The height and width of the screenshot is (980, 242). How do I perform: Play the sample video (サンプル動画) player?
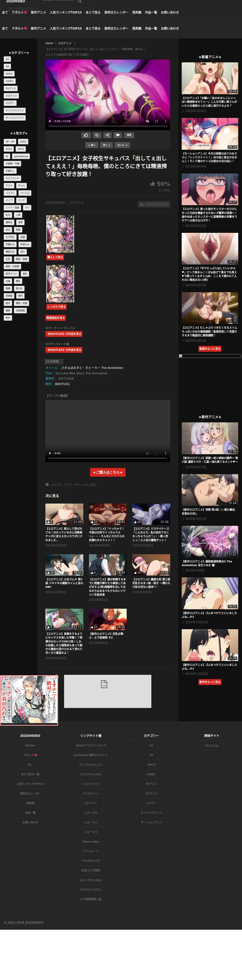click(x=50, y=453)
